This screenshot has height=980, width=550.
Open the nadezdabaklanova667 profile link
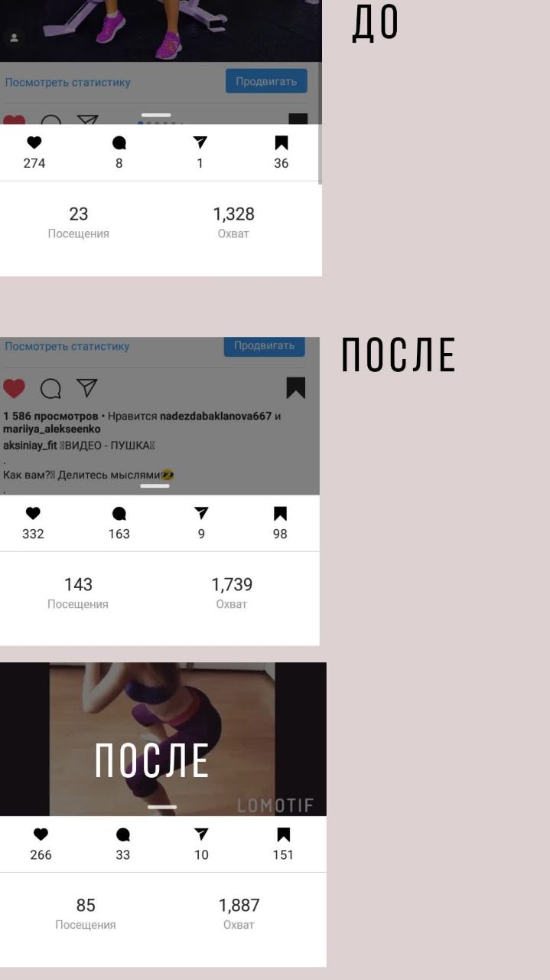[x=216, y=416]
